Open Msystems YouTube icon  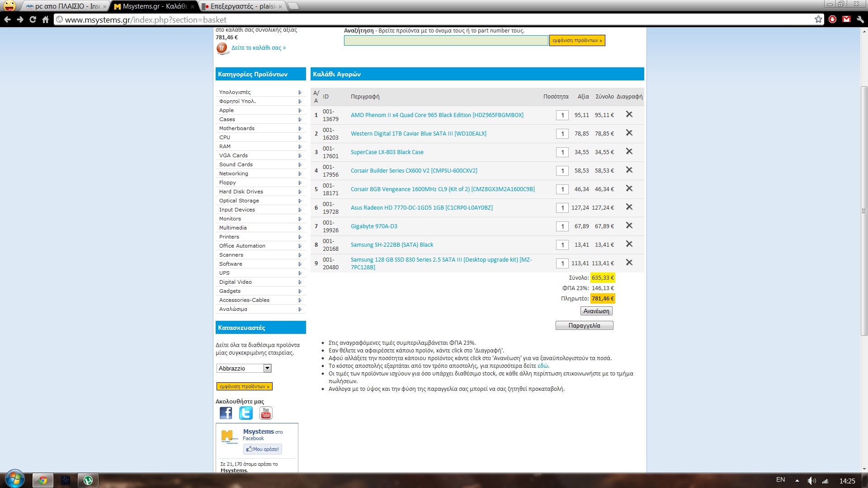pyautogui.click(x=266, y=413)
